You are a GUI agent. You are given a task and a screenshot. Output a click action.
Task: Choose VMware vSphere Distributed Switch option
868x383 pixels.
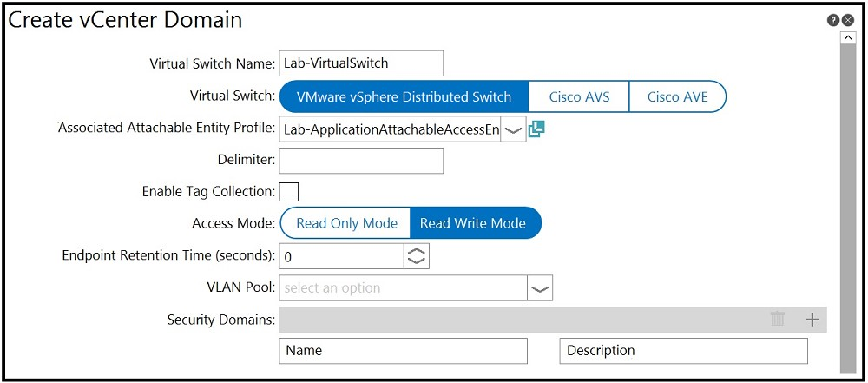click(402, 96)
